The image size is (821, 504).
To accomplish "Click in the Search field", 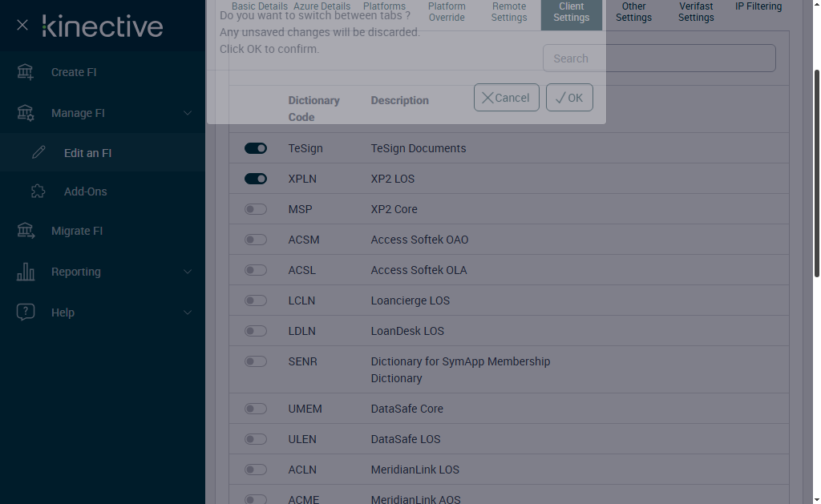I will (x=659, y=58).
